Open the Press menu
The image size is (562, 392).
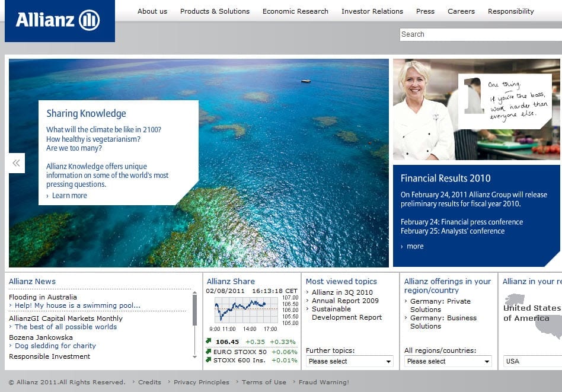pos(425,11)
